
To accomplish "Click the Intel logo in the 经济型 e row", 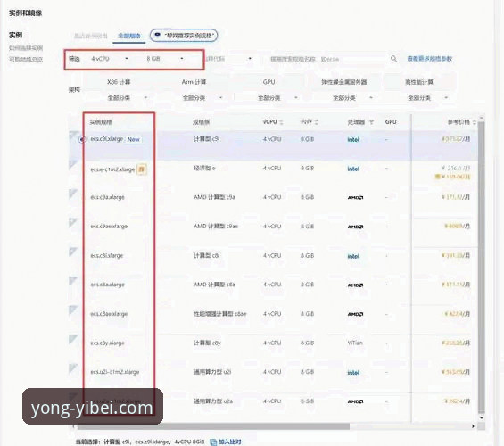I will (x=353, y=169).
